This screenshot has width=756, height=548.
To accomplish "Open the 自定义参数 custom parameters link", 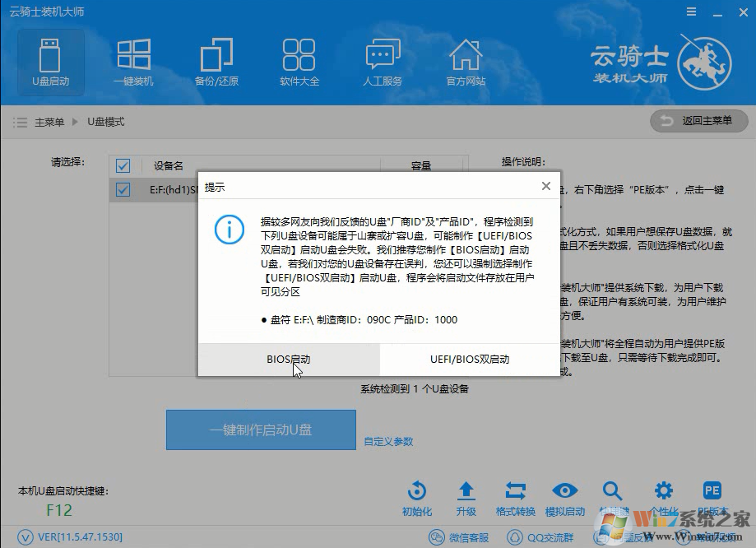I will click(387, 442).
